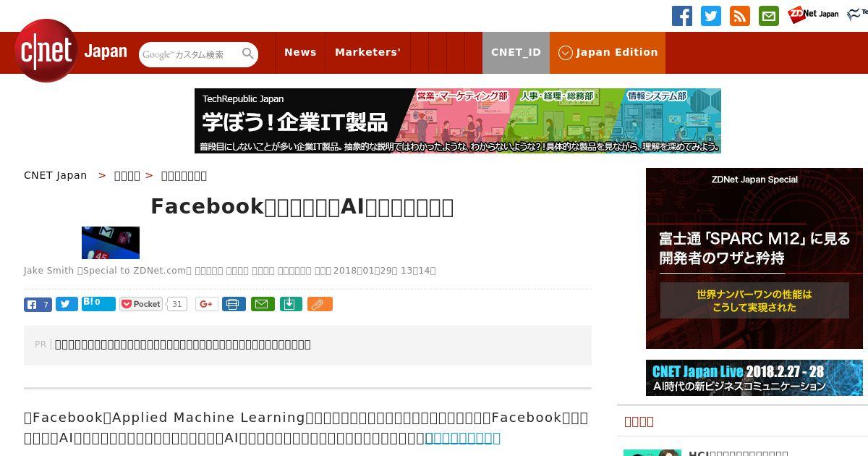Open the Marketers' menu

tap(367, 53)
